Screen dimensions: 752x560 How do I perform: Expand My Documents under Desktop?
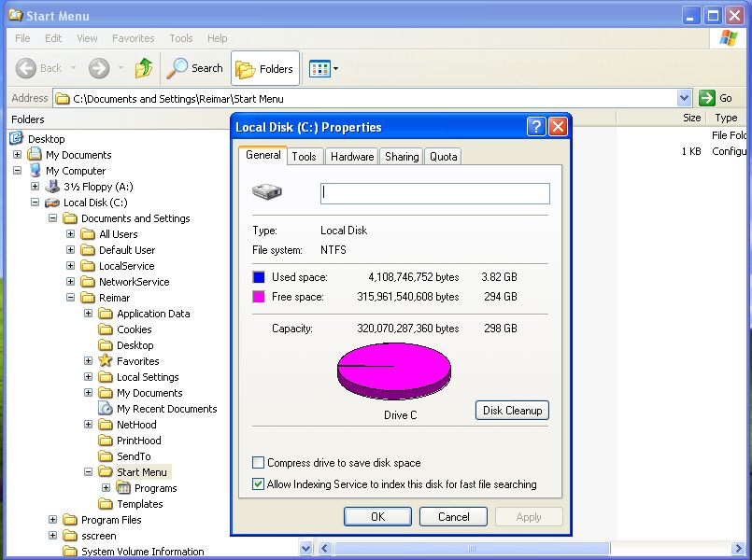point(17,154)
